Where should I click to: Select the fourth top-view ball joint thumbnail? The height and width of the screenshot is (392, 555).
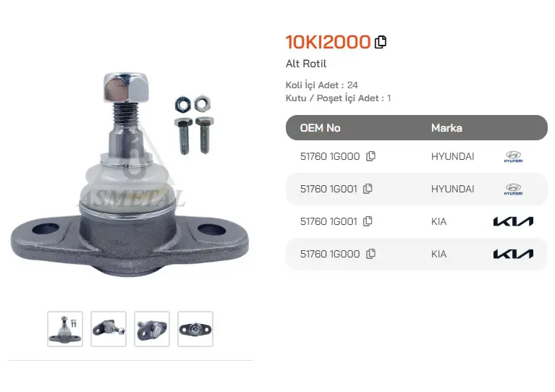(195, 329)
